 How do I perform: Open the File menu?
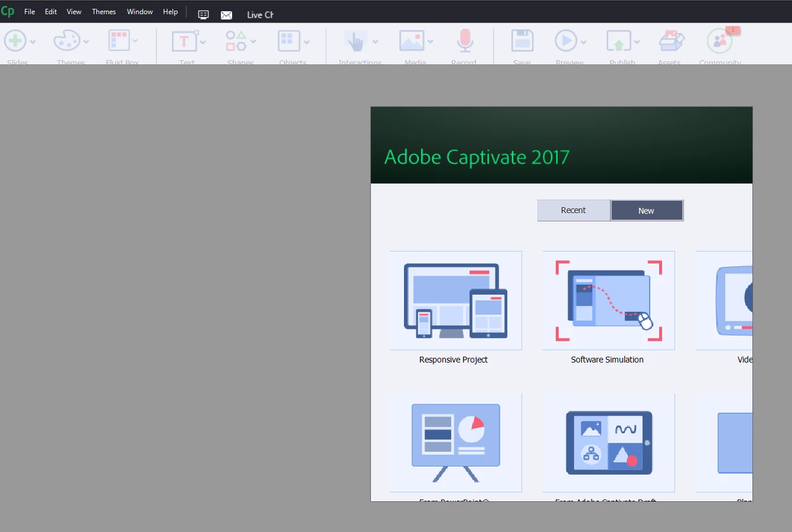30,12
